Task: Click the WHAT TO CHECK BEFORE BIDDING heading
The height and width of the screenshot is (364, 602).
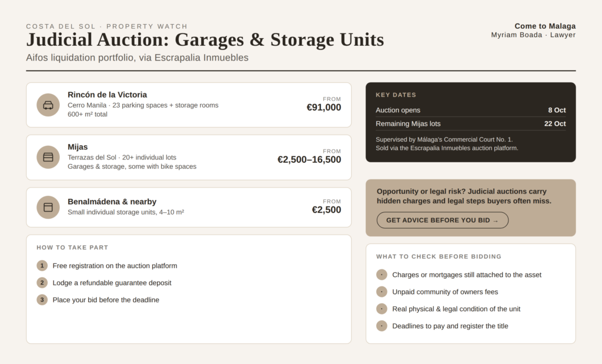Action: pos(439,256)
